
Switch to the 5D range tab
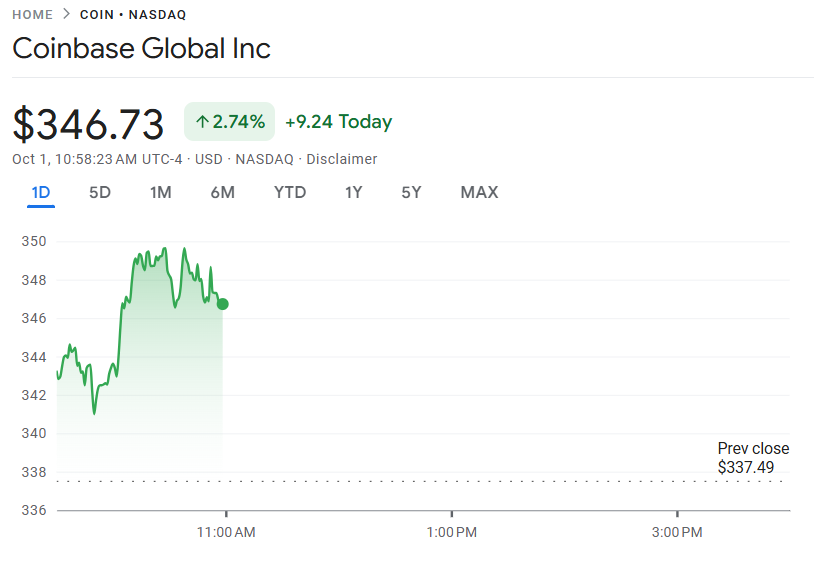point(100,192)
